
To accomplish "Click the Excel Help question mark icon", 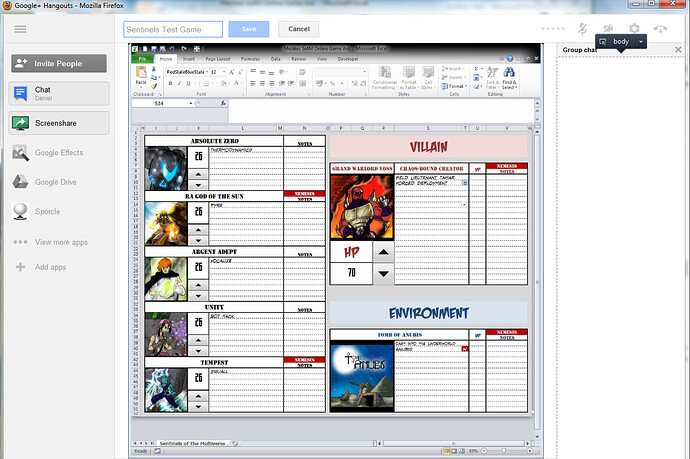I will coord(510,59).
